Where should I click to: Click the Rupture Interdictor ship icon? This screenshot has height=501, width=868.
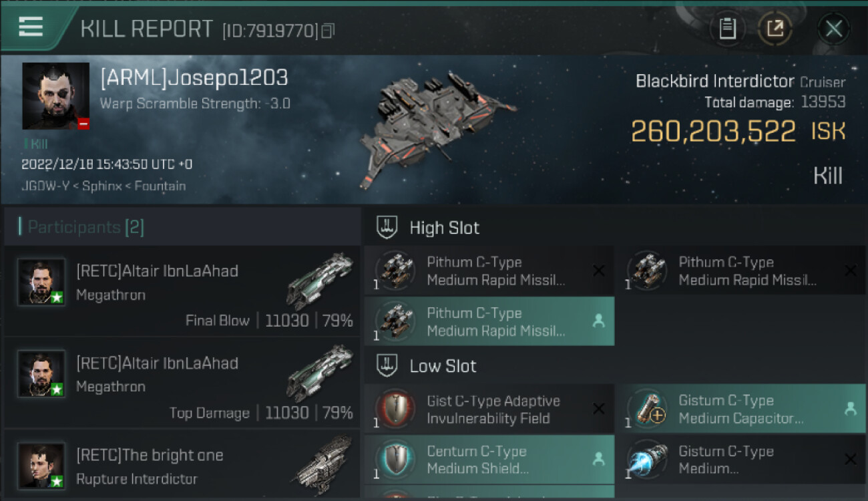[322, 461]
